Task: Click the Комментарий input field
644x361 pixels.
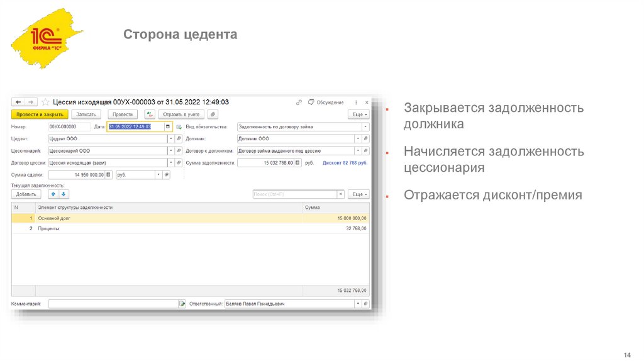Action: tap(113, 304)
